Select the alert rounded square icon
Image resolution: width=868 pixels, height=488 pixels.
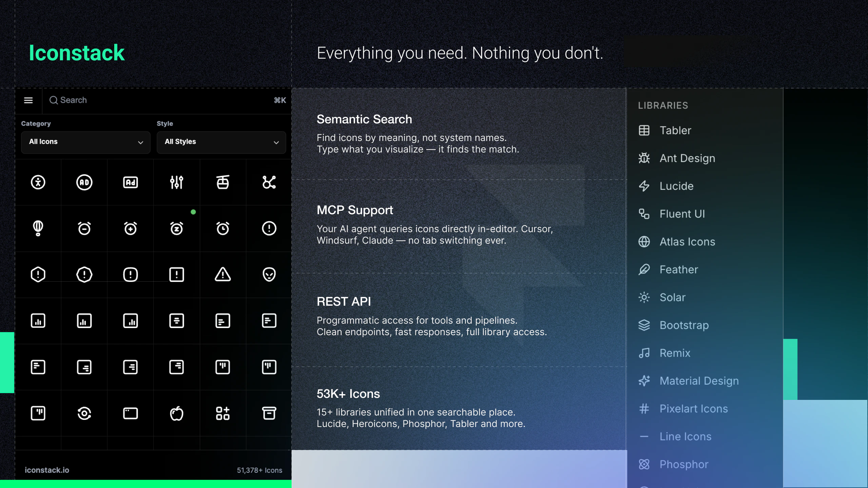point(131,274)
